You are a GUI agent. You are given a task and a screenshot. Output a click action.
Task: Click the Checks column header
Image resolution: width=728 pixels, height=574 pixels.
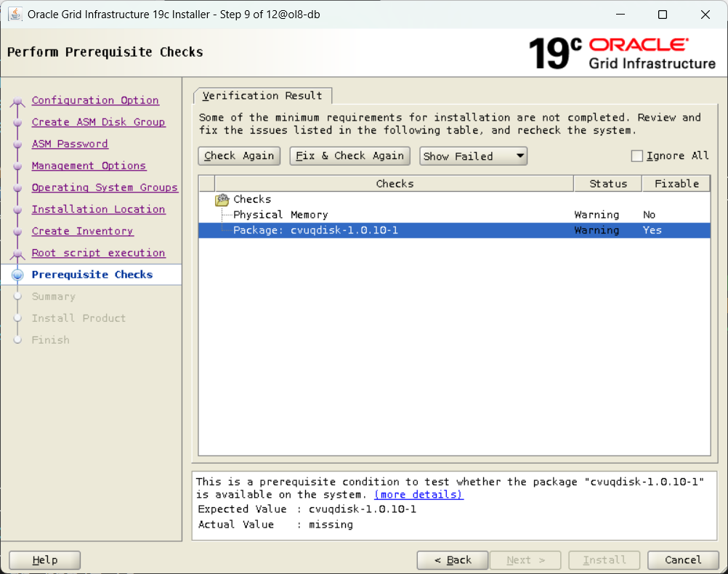tap(395, 184)
